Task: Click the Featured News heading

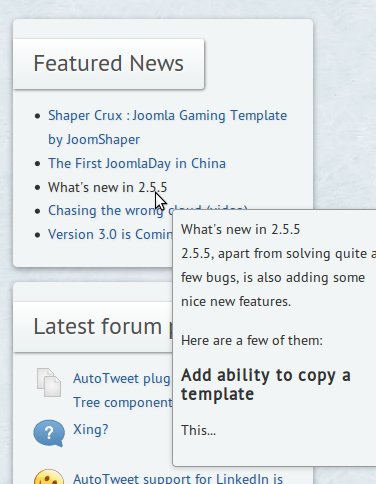Action: pos(109,63)
